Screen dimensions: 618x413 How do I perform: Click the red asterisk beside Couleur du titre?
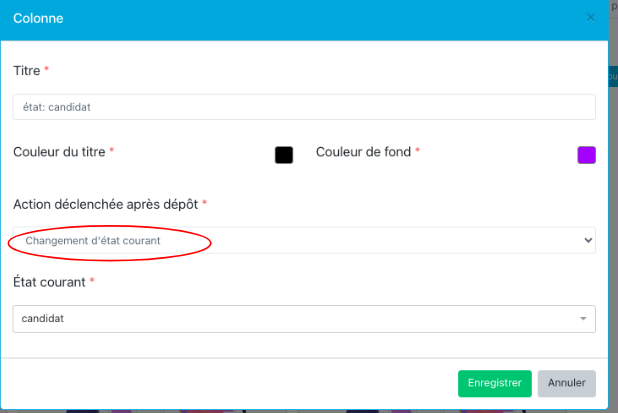112,151
